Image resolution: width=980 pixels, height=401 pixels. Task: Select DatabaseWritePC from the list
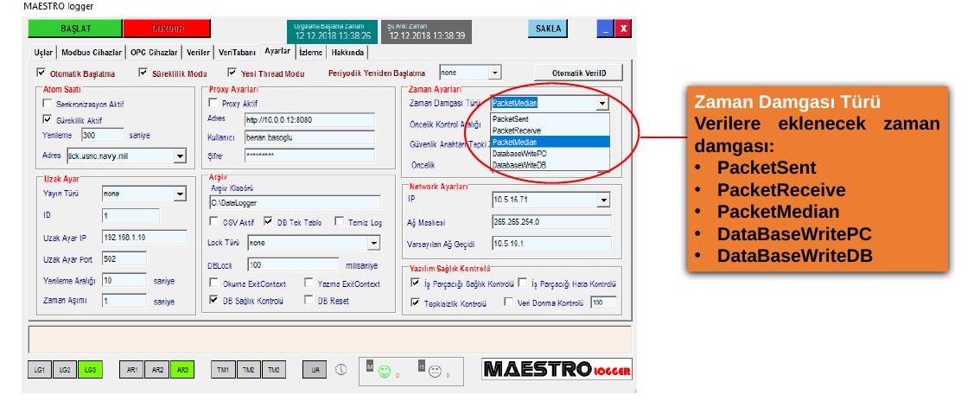click(550, 153)
